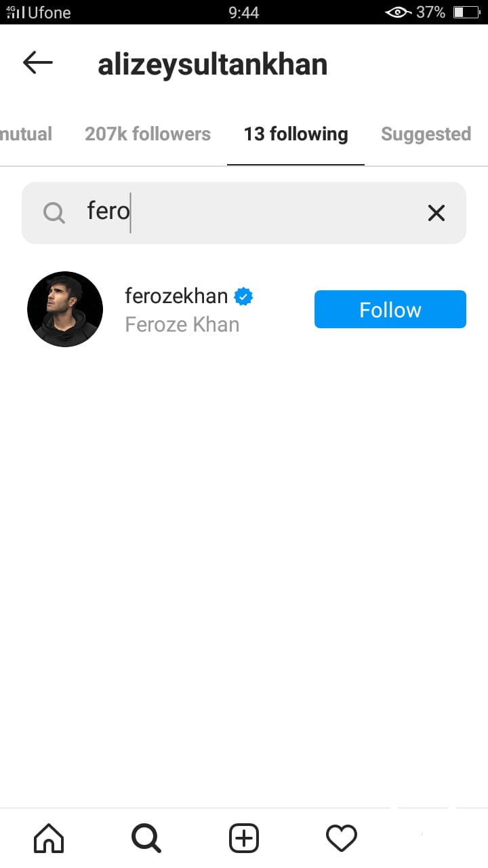Go back using the arrow icon

click(38, 63)
